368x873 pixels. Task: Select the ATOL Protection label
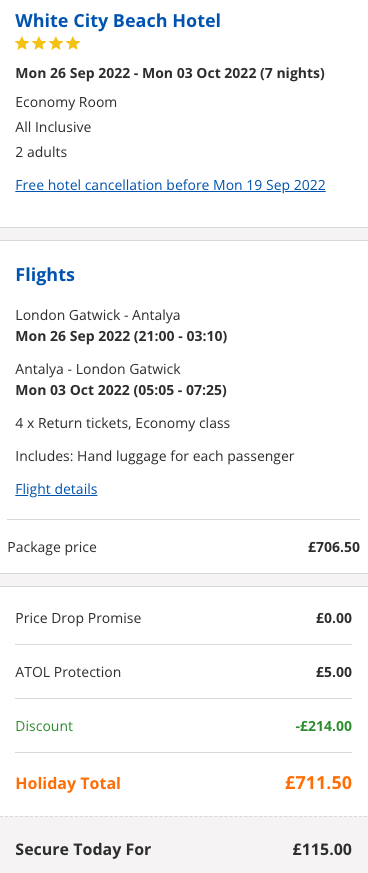tap(68, 672)
